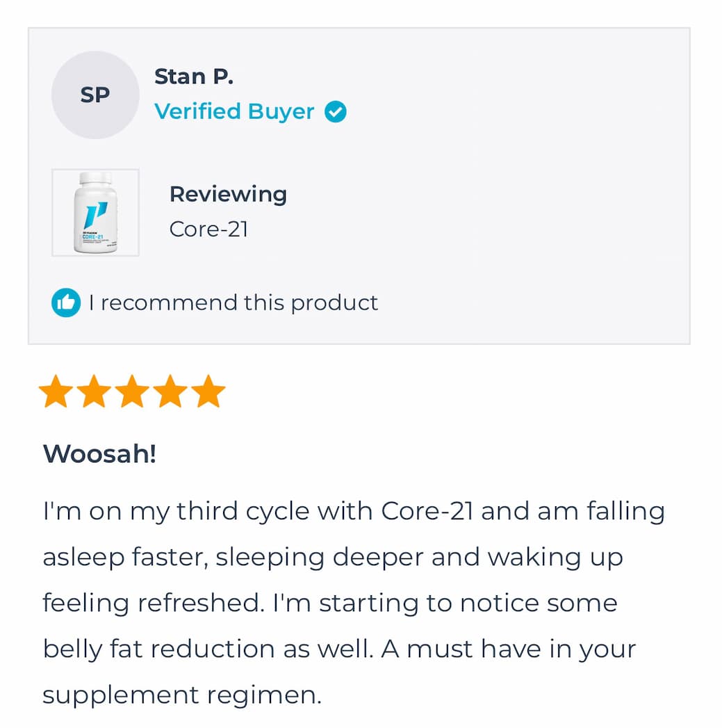
Task: Click the Reviewing heading
Action: 229,195
